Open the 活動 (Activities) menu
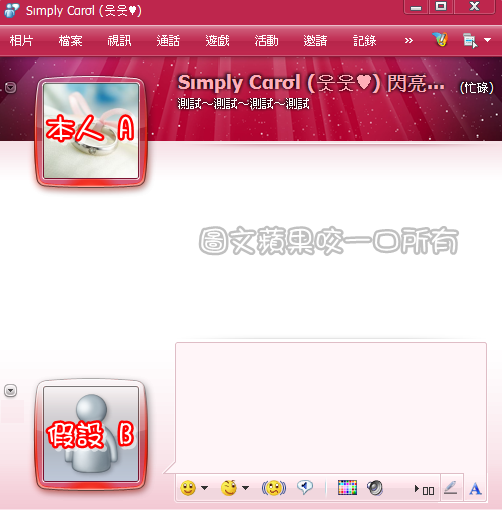The height and width of the screenshot is (510, 502). pyautogui.click(x=266, y=41)
